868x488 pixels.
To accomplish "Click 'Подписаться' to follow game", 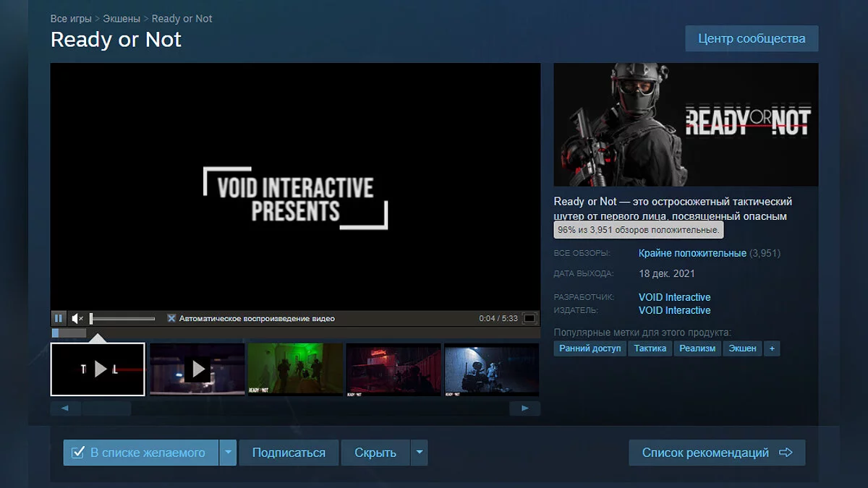I will pyautogui.click(x=289, y=453).
